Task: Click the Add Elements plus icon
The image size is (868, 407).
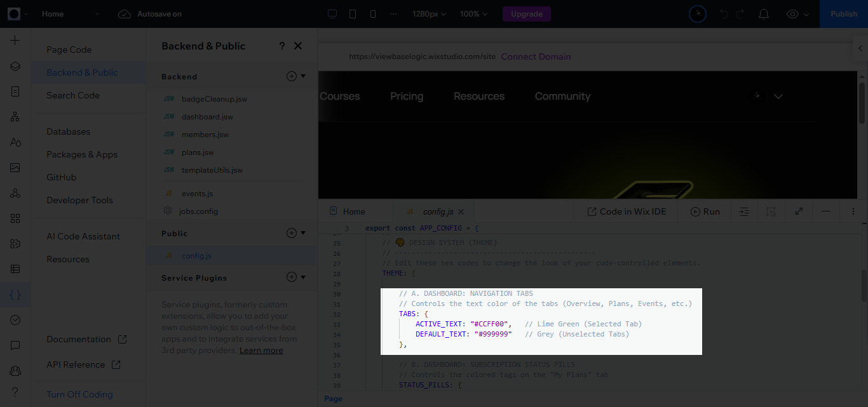Action: [x=15, y=41]
